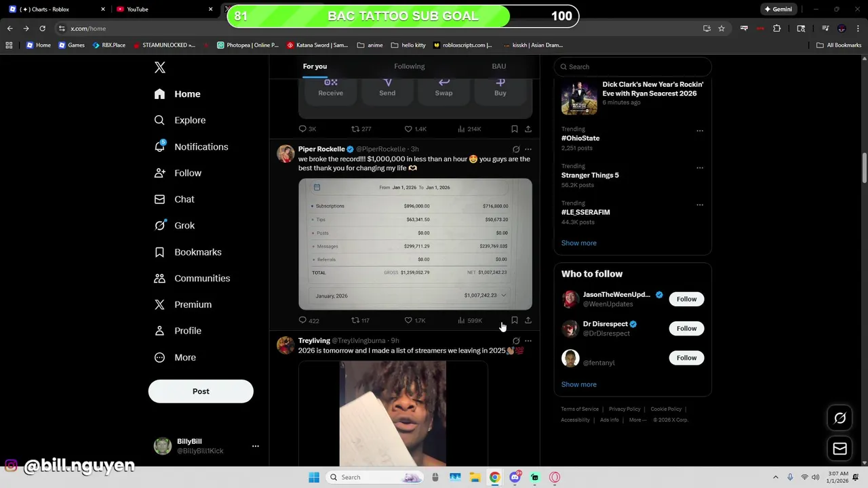Switch to the BAU tab

click(499, 66)
